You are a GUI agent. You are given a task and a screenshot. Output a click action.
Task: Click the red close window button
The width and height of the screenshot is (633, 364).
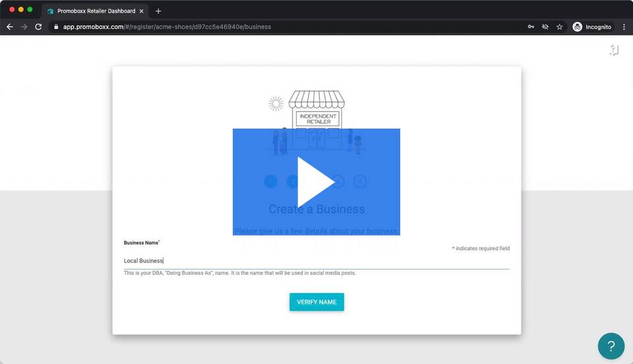12,9
